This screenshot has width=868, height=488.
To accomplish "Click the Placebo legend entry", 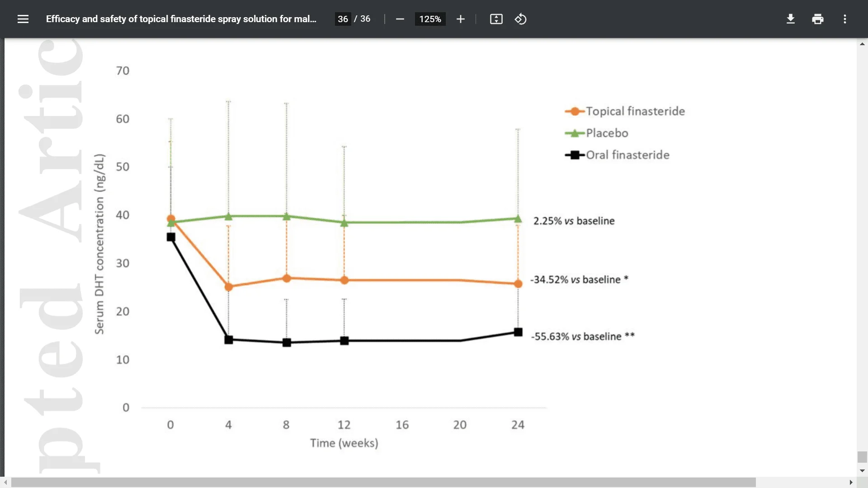I will pyautogui.click(x=597, y=133).
